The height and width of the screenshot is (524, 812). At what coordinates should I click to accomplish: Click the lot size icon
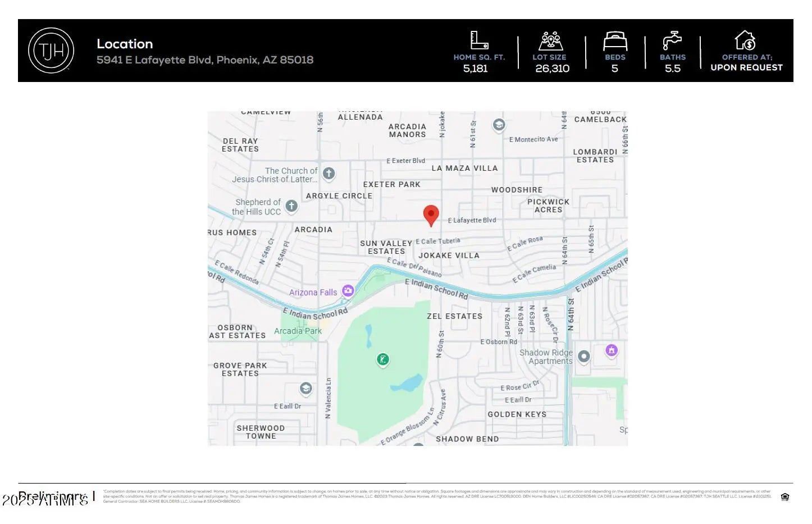pos(550,41)
